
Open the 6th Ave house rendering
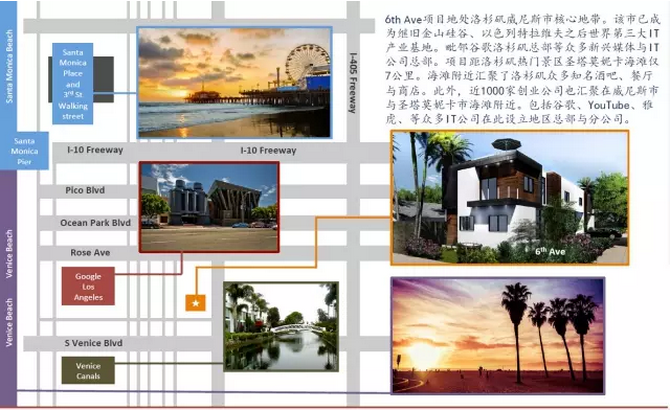[x=510, y=198]
